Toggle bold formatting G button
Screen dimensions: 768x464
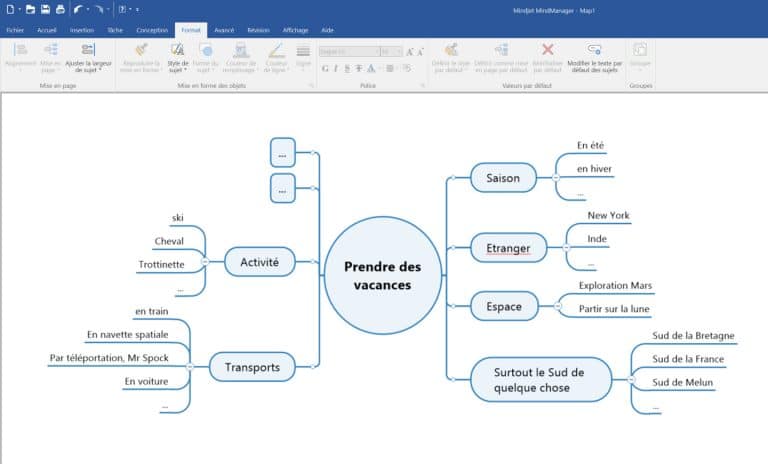(x=324, y=68)
